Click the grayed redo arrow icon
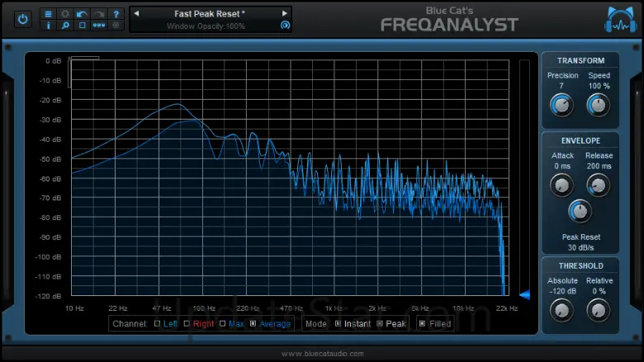The width and height of the screenshot is (644, 362). point(98,14)
